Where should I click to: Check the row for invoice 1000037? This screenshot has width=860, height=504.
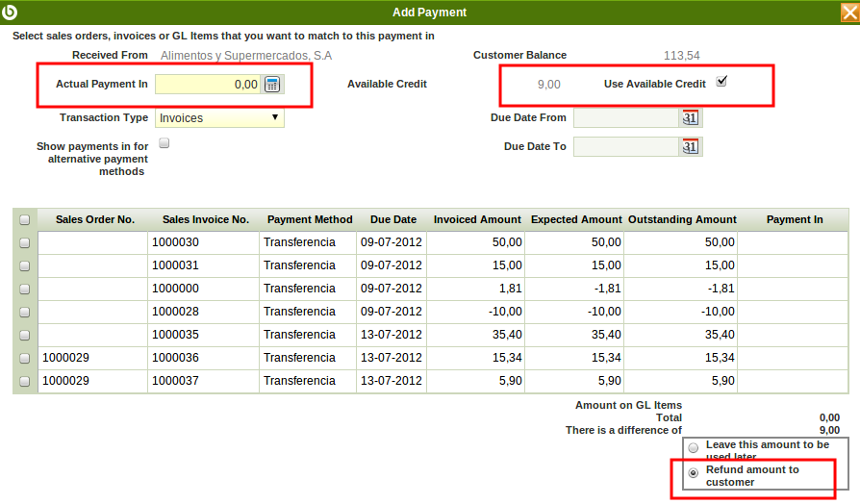click(x=25, y=382)
